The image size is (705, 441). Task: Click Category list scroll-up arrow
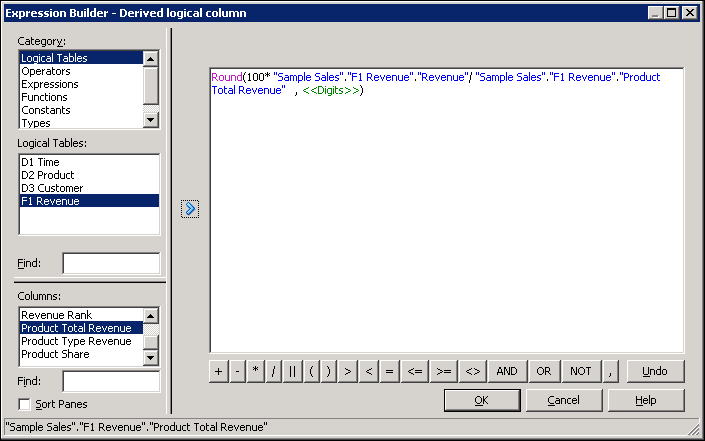click(x=151, y=58)
